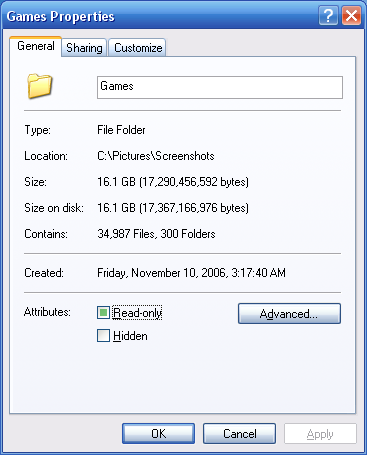Enable the Hidden attribute checkbox
Viewport: 367px width, 455px height.
pos(103,336)
